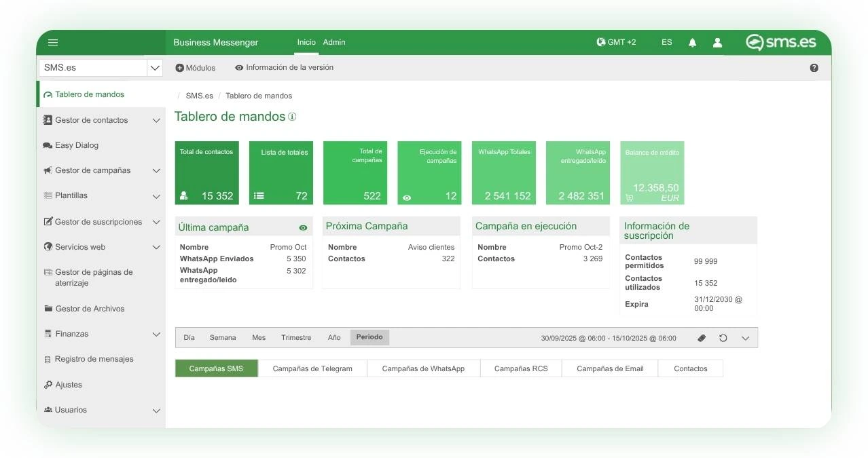Screen dimensions: 868x458
Task: Switch to Campañas de Telegram tab
Action: point(312,368)
